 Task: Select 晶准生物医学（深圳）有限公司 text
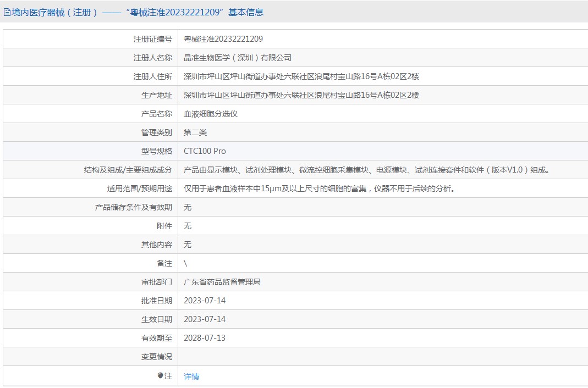[238, 58]
